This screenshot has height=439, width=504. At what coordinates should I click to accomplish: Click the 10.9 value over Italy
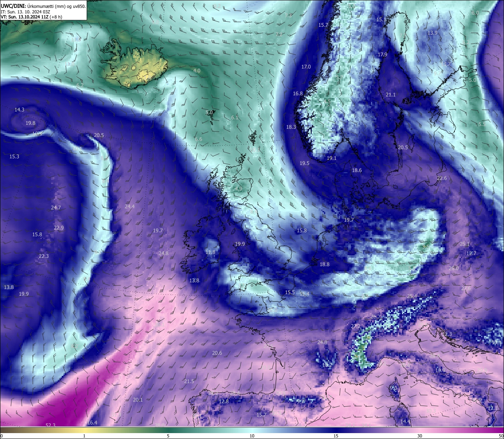pyautogui.click(x=440, y=370)
